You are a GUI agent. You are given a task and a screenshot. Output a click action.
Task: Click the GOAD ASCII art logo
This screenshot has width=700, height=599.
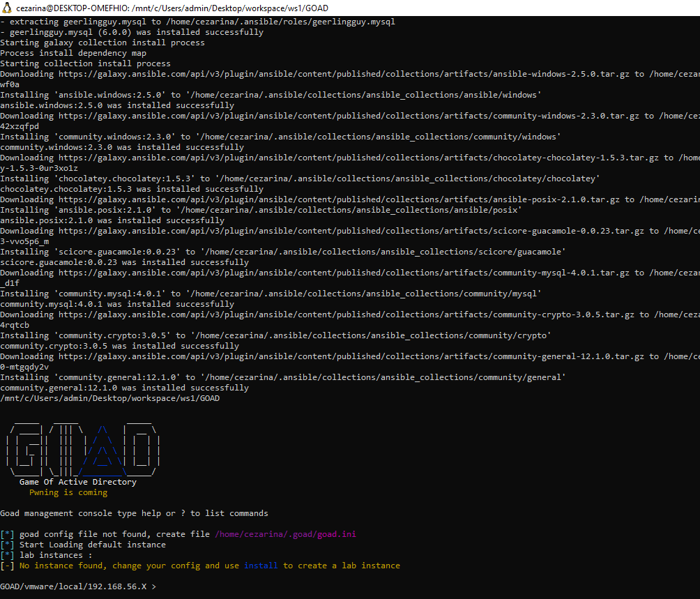tap(84, 446)
